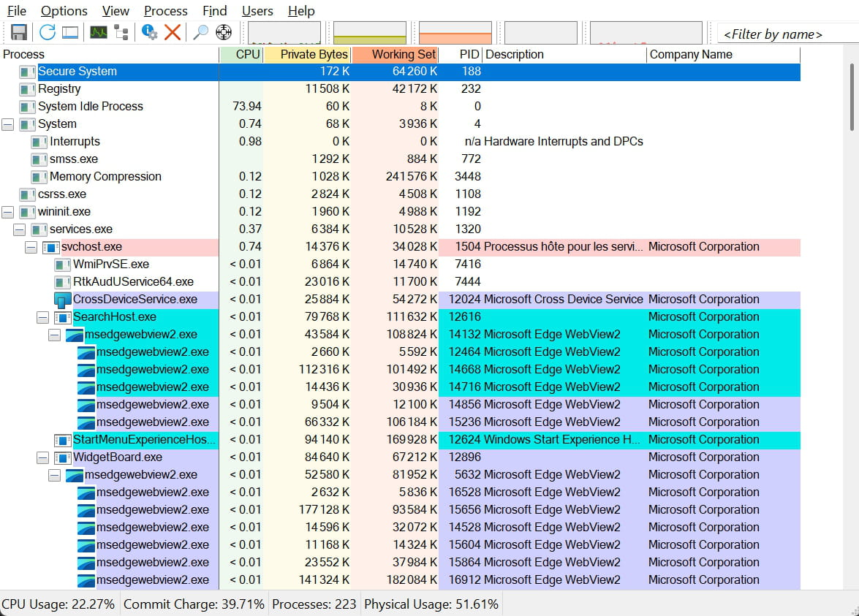Toggle the show lower pane icon
The height and width of the screenshot is (616, 859).
coord(70,32)
